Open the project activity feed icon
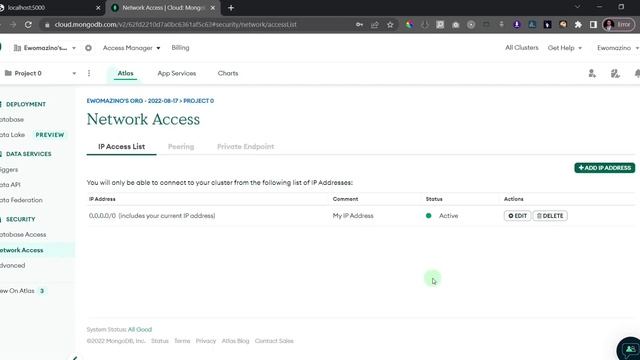 615,73
